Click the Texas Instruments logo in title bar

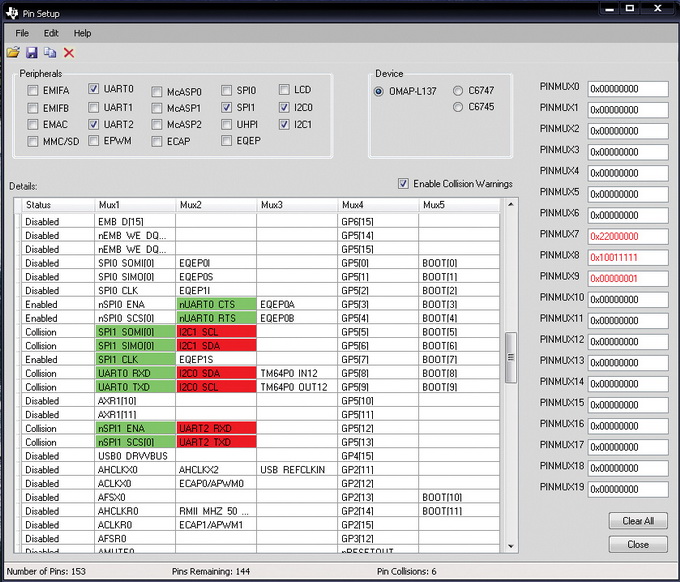(10, 10)
